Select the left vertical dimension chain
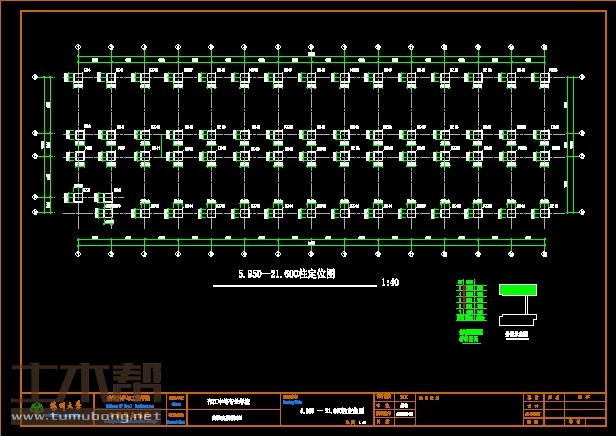The height and width of the screenshot is (436, 616). [47, 144]
